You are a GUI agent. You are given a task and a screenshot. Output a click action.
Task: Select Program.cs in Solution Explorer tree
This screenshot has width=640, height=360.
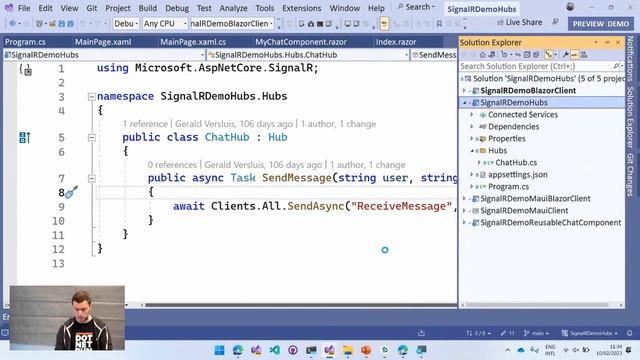(x=508, y=187)
